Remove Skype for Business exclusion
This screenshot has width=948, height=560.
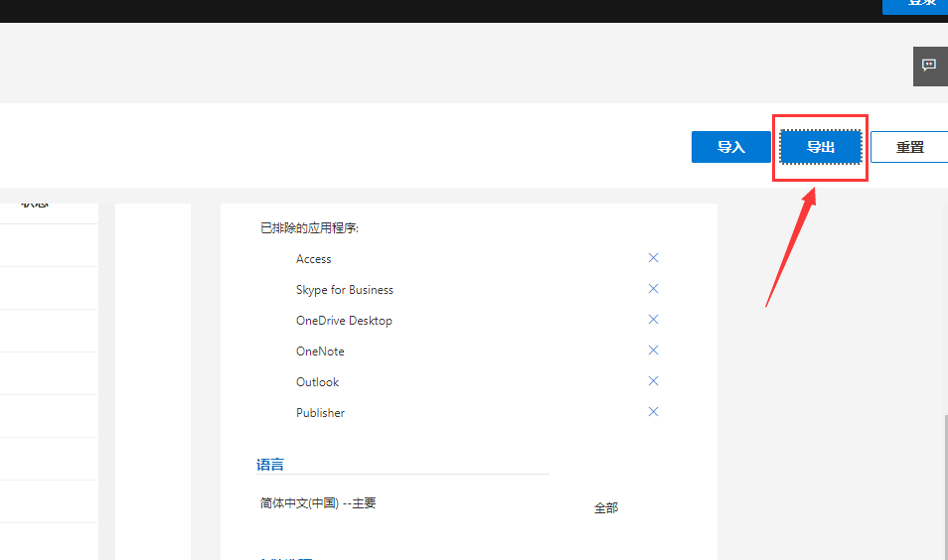tap(653, 289)
